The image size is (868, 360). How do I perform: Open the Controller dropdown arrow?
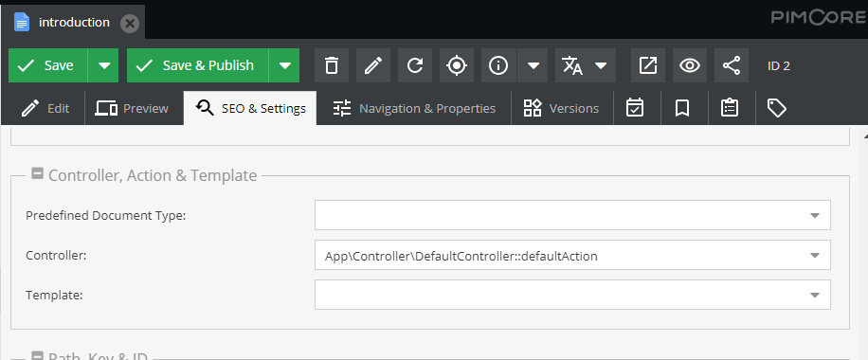pos(814,256)
